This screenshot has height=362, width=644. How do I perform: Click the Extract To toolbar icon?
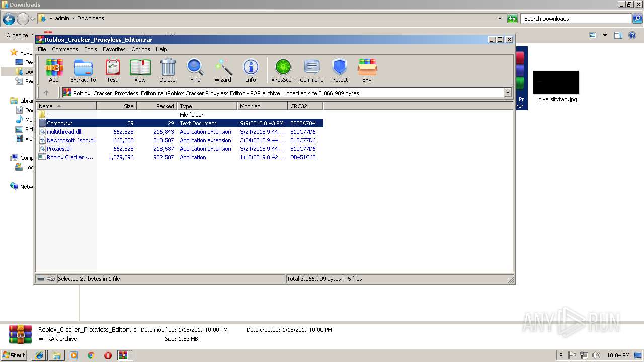tap(83, 71)
